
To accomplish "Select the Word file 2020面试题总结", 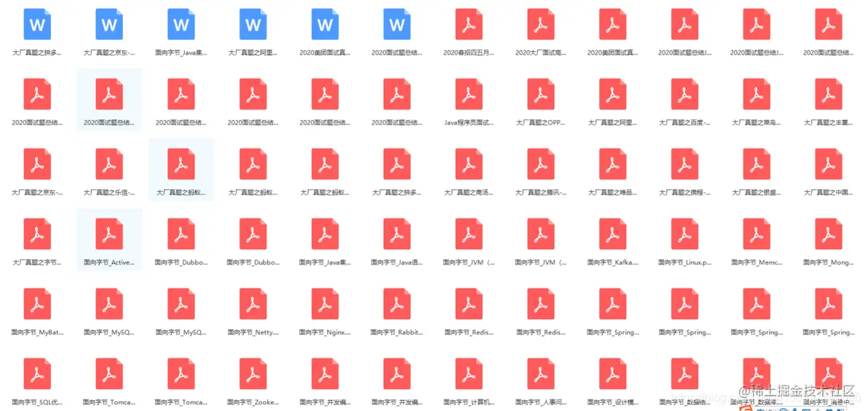I will tap(397, 25).
